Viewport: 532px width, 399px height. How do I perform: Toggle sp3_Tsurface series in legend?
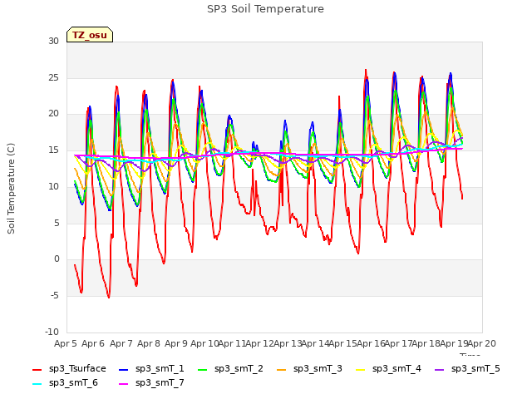coord(69,369)
